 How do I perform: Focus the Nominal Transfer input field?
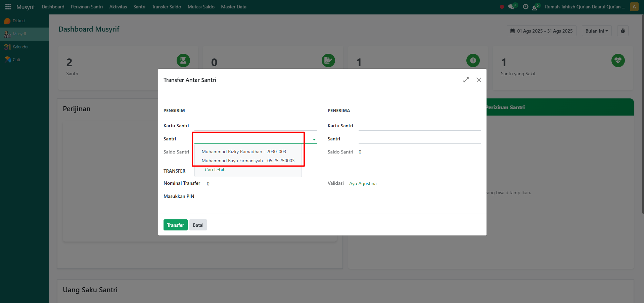(261, 184)
